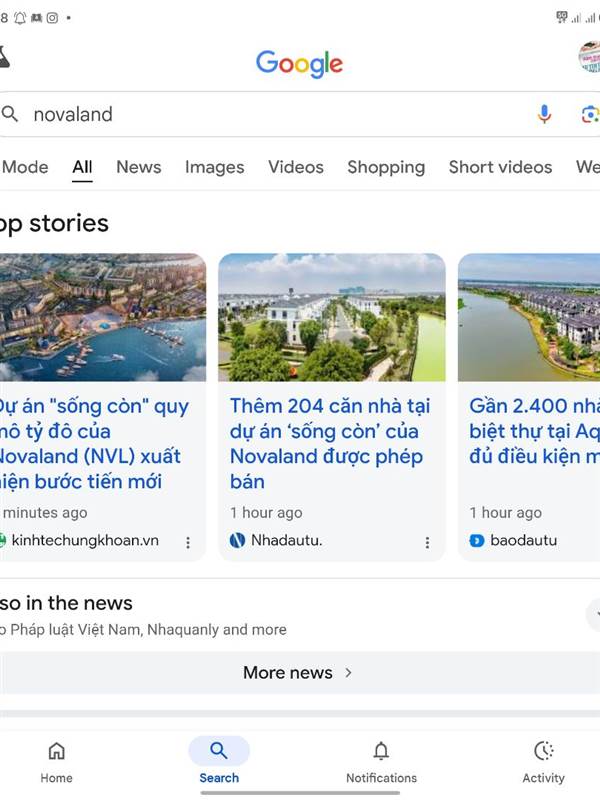The image size is (600, 800).
Task: Open the Nhadautu story villa thumbnail
Action: [331, 317]
